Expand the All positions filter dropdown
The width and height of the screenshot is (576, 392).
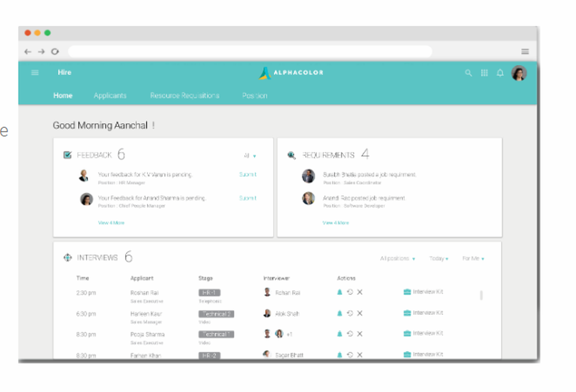pyautogui.click(x=397, y=258)
